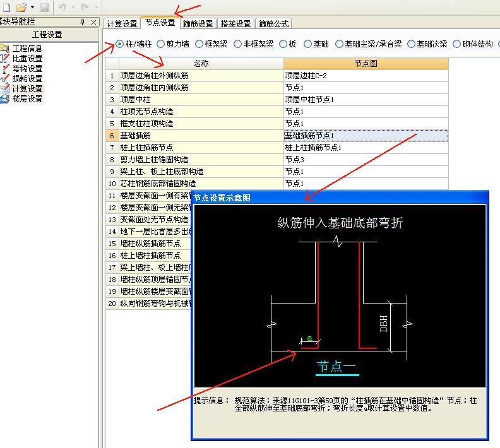This screenshot has width=500, height=448.
Task: Select the 框架梁 radio button
Action: pos(199,44)
